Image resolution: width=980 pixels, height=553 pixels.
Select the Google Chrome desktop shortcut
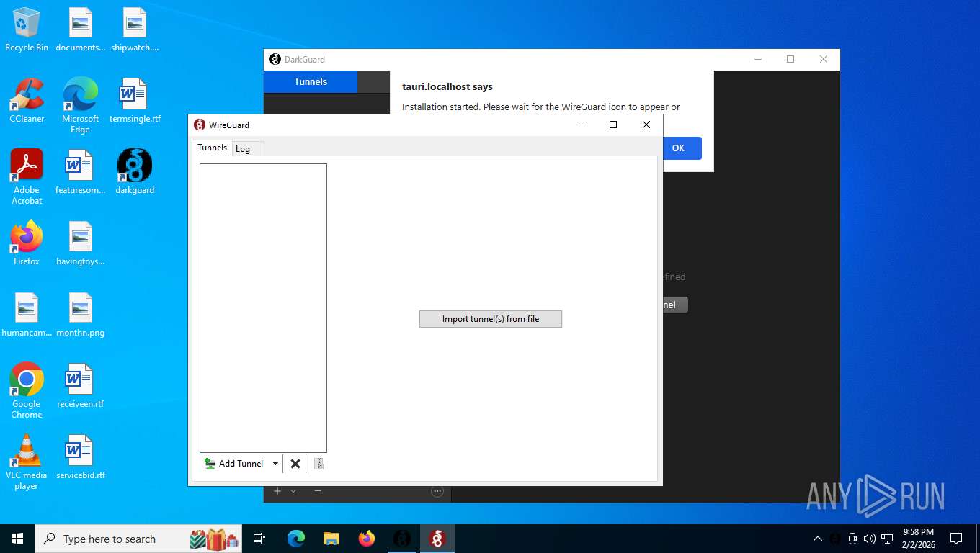(27, 390)
